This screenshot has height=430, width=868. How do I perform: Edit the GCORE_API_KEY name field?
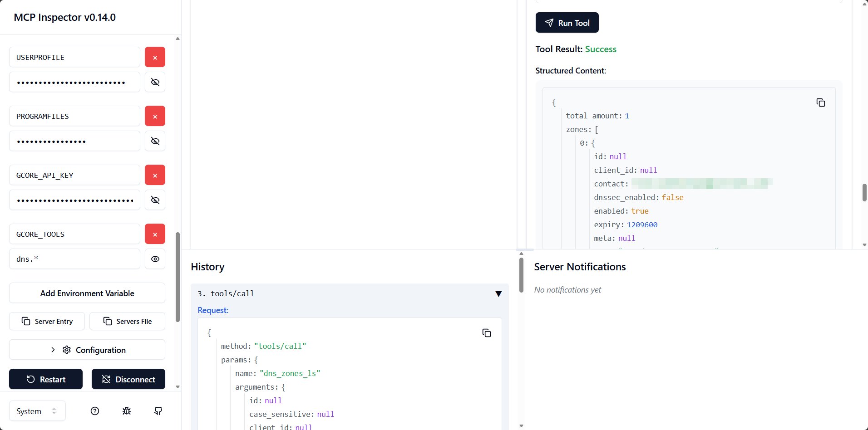(74, 175)
